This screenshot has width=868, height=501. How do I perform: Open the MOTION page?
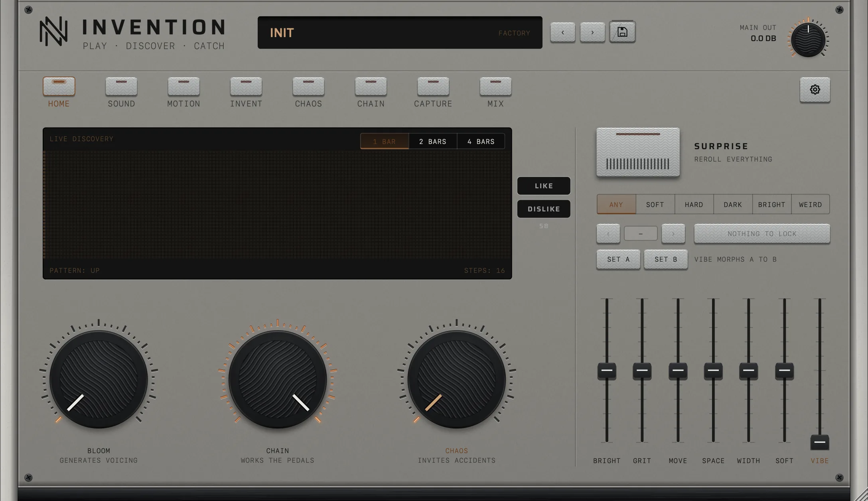tap(183, 87)
